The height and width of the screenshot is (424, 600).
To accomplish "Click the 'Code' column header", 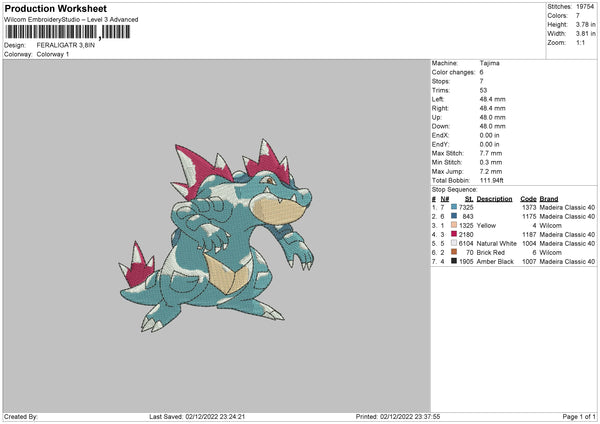I will point(528,199).
